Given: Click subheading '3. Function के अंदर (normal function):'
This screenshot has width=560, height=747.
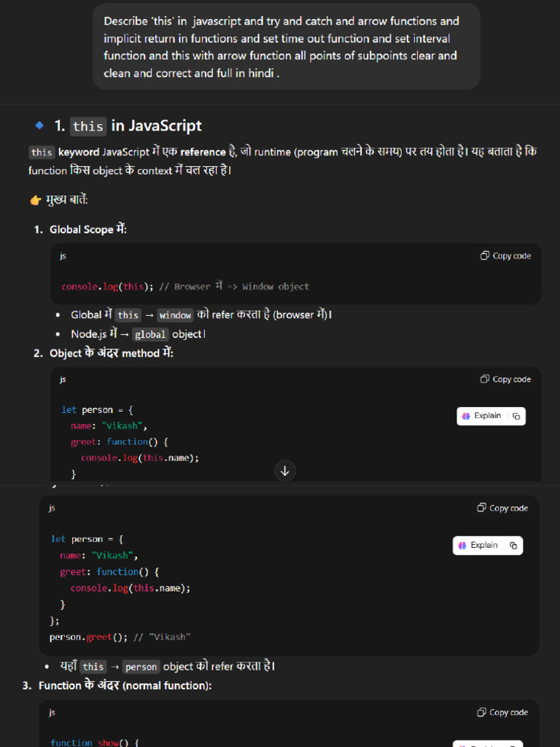Looking at the screenshot, I should 117,686.
